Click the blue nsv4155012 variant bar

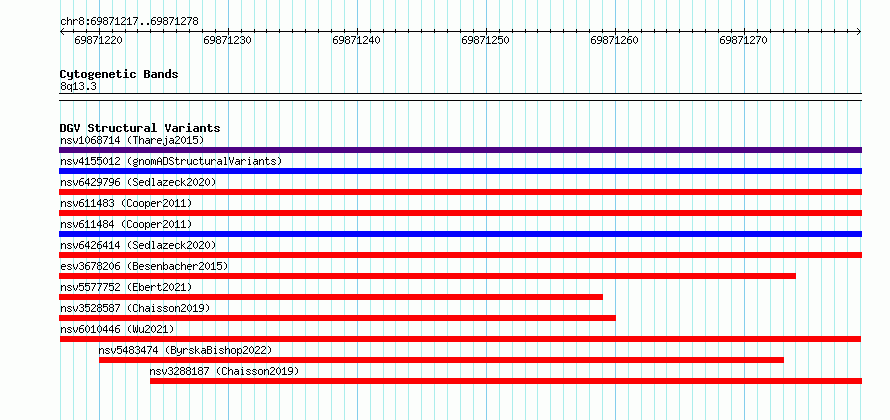pyautogui.click(x=460, y=171)
